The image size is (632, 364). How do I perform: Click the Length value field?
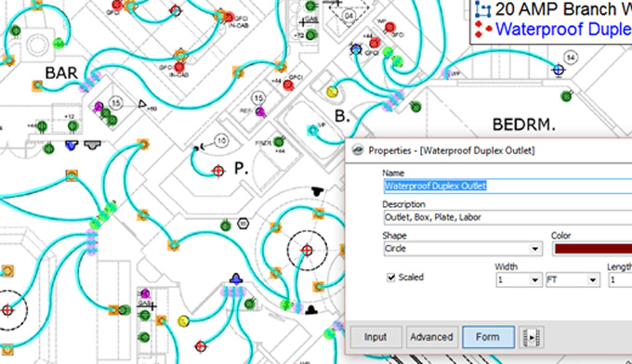[620, 279]
